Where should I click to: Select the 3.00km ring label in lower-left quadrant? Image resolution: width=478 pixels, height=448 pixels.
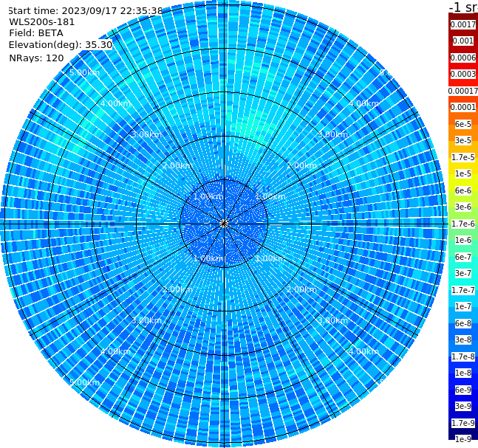[146, 320]
